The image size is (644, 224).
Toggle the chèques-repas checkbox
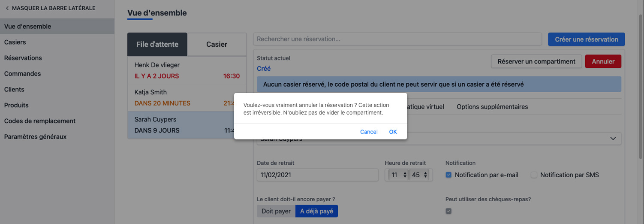point(448,211)
